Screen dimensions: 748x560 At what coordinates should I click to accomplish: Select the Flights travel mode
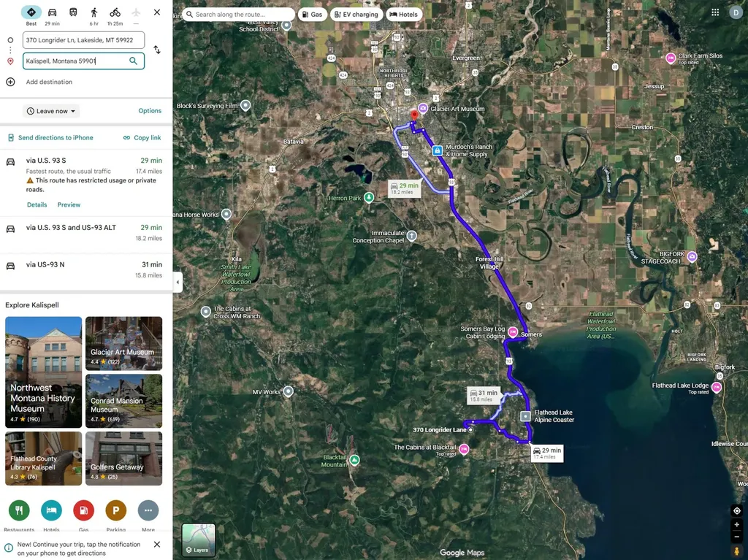coord(136,12)
